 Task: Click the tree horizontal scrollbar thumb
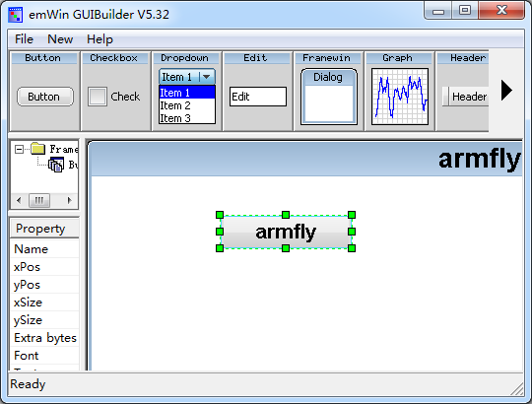pyautogui.click(x=39, y=200)
